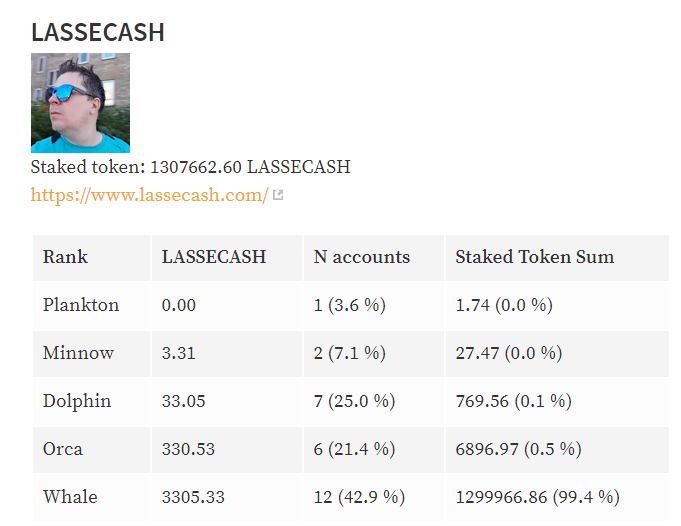Select the Minnow rank cell

pyautogui.click(x=92, y=354)
